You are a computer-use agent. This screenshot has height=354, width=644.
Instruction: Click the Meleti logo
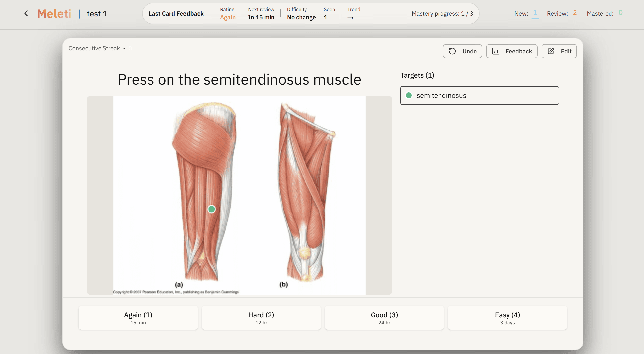pos(54,13)
